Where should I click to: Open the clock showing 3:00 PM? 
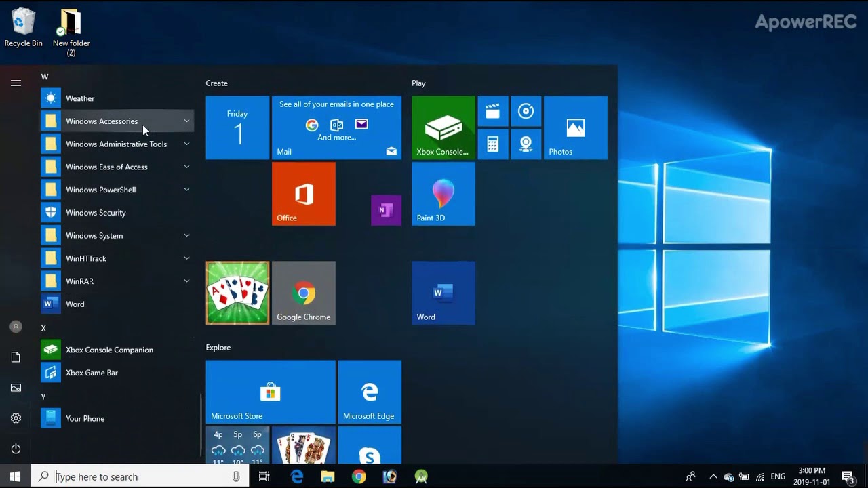[812, 476]
